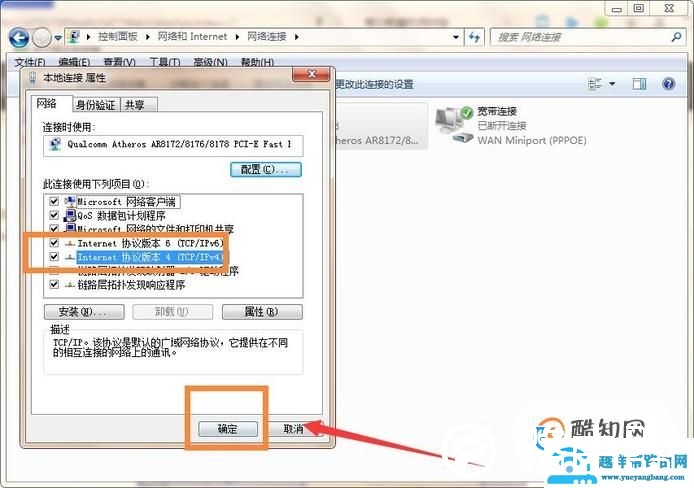
Task: Click the 安装(N)... button
Action: pyautogui.click(x=84, y=312)
